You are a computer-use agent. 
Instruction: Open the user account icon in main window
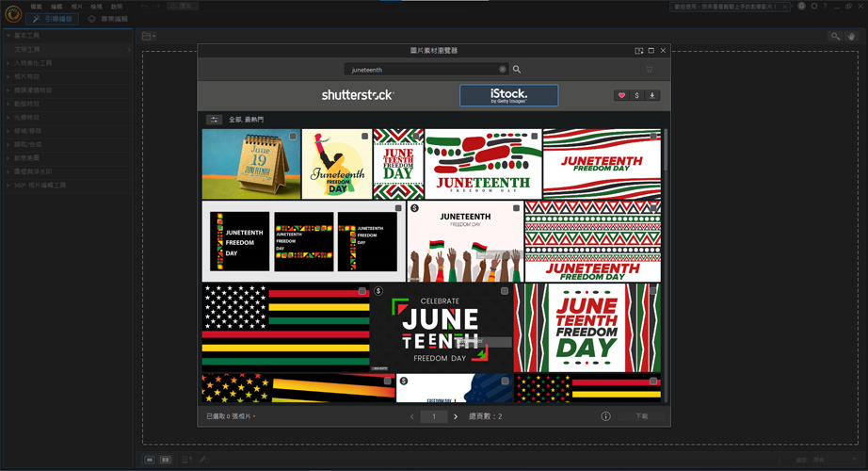coord(801,6)
